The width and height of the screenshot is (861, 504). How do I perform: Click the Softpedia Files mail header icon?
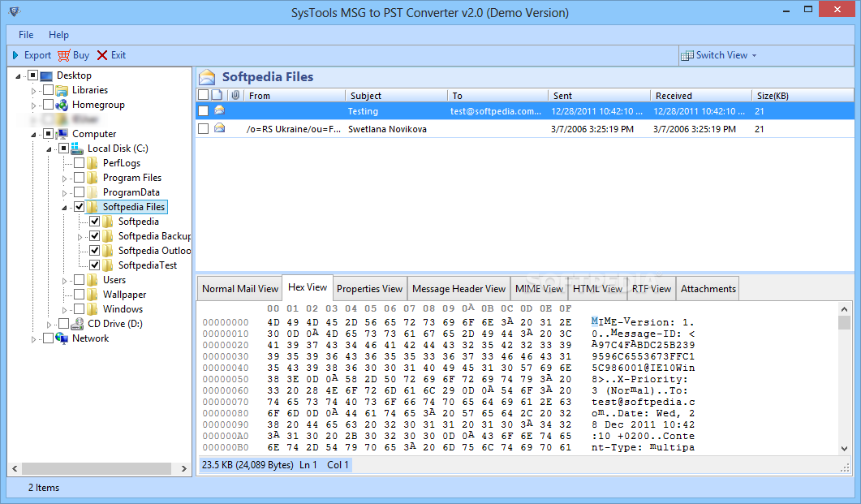coord(207,77)
